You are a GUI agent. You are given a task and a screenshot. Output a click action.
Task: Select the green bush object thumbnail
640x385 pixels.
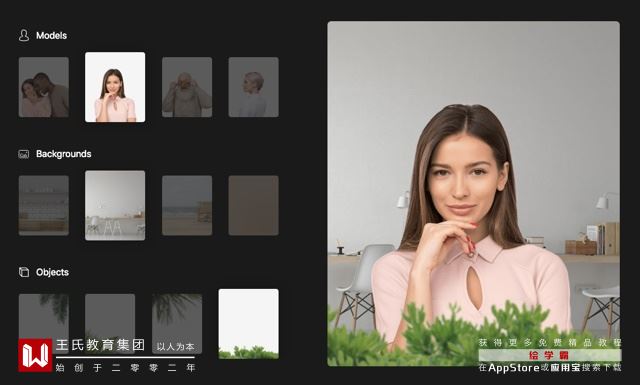click(x=249, y=324)
